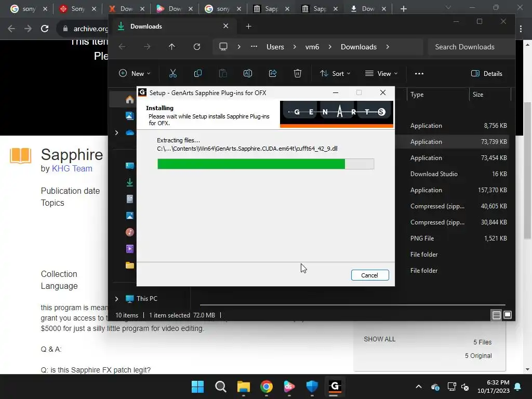The height and width of the screenshot is (399, 532).
Task: Click the Gallery icon in navigation pane
Action: tap(129, 116)
